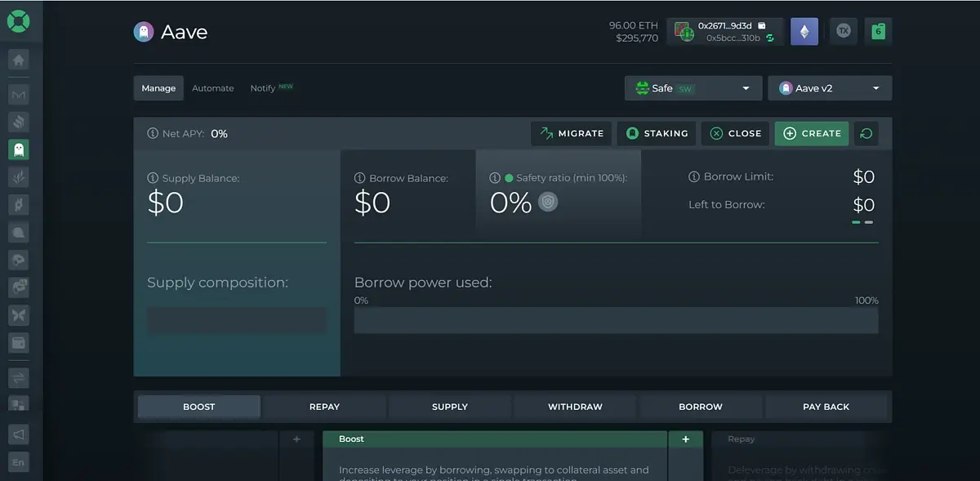The image size is (980, 481).
Task: Click the DeFi Saver logo in the sidebar
Action: click(x=19, y=20)
